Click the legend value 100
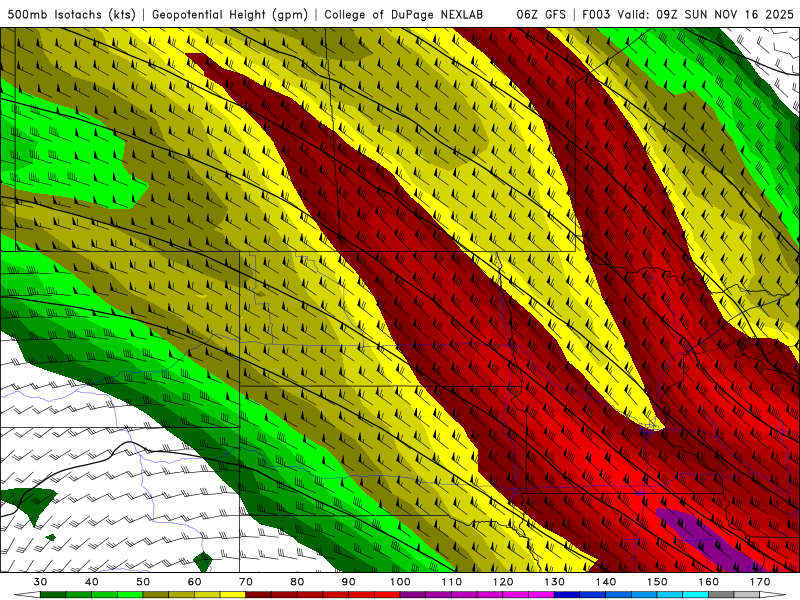This screenshot has width=800, height=600. 400,582
